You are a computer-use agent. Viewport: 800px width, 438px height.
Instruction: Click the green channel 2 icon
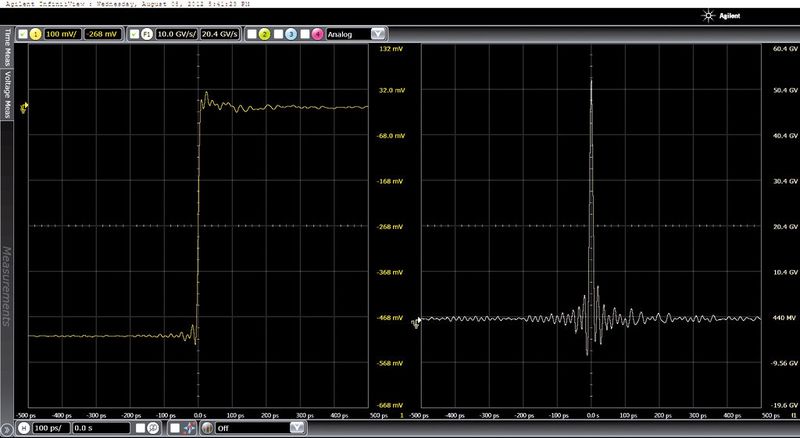[x=264, y=34]
